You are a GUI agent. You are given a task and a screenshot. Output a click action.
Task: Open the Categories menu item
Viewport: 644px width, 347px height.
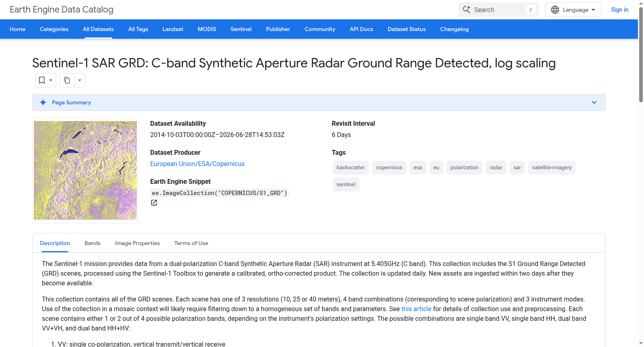pos(54,29)
